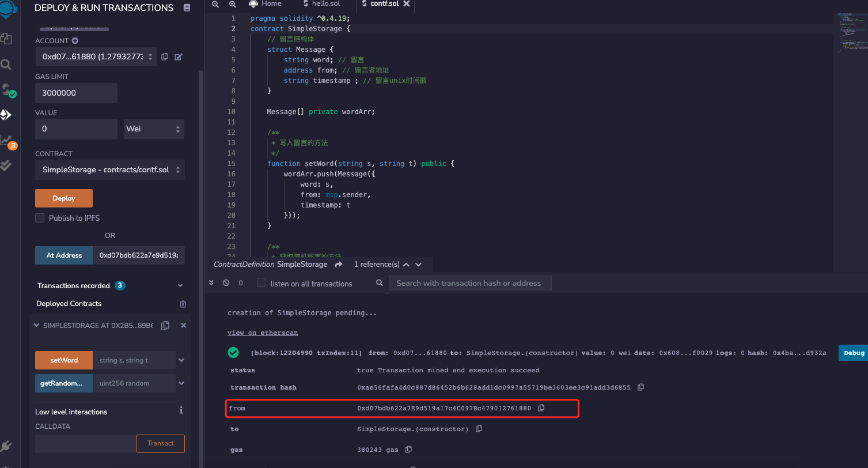Viewport: 868px width, 468px height.
Task: Copy the from address value in log
Action: click(541, 408)
